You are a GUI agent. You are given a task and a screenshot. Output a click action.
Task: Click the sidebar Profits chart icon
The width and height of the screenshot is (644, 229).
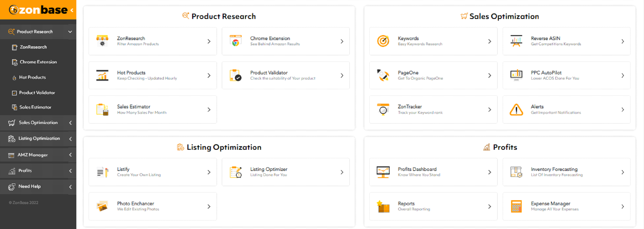tap(12, 171)
